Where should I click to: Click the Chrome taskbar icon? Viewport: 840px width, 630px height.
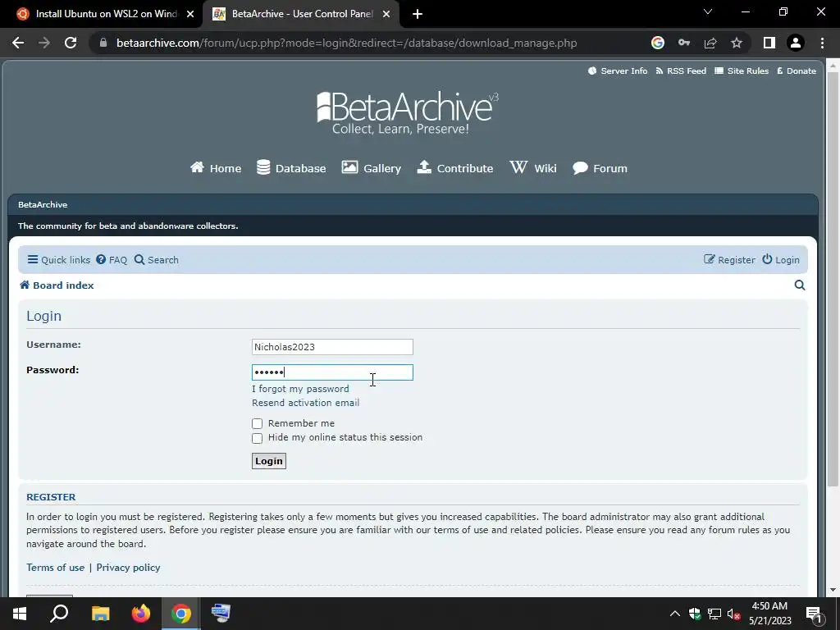click(x=181, y=614)
